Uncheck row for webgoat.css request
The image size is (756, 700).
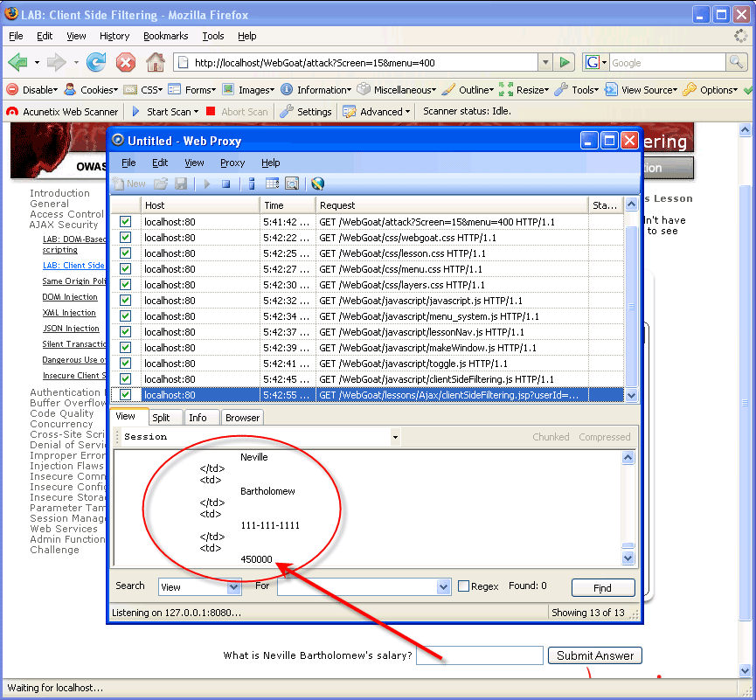click(x=125, y=238)
